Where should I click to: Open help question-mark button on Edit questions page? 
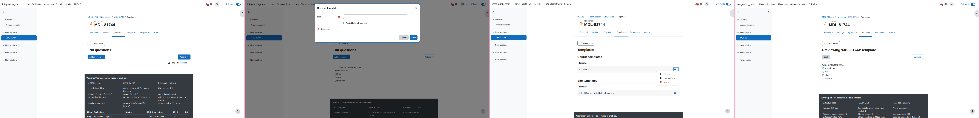coord(238,111)
